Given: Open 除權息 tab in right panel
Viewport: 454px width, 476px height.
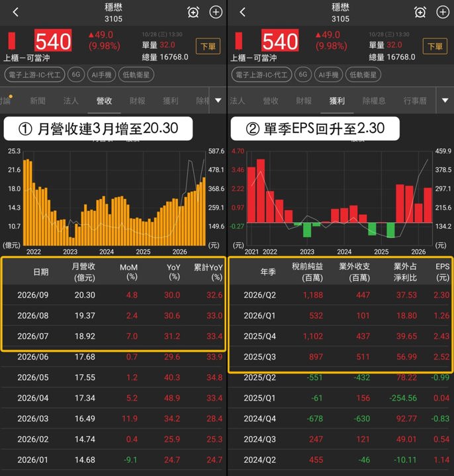Looking at the screenshot, I should click(x=374, y=100).
